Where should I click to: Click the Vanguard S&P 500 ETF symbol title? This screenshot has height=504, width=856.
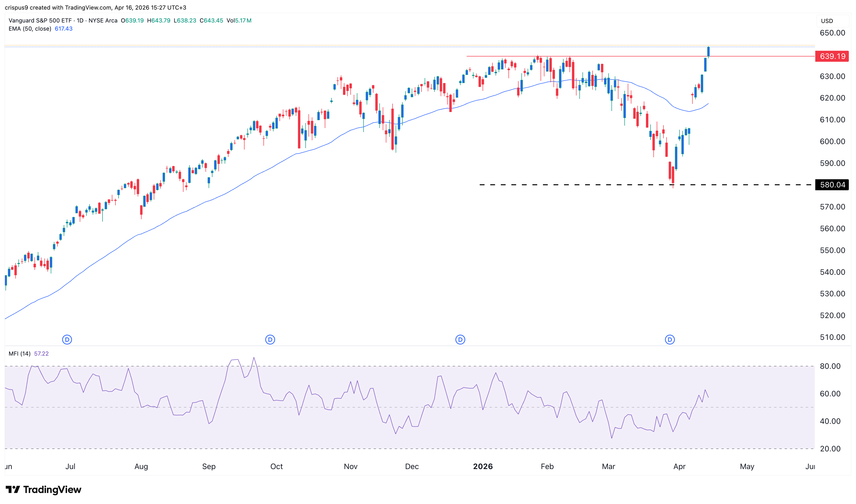pos(40,20)
